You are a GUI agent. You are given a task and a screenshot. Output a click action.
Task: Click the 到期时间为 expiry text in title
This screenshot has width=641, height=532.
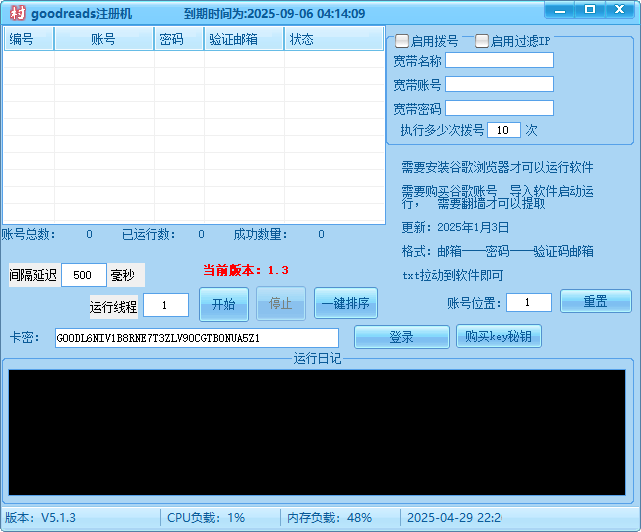click(x=274, y=13)
